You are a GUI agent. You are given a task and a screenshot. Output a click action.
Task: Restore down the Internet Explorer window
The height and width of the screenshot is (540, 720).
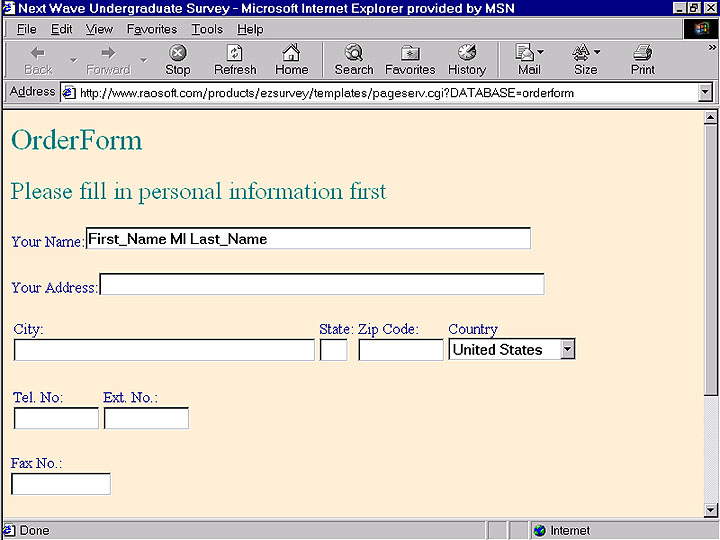coord(694,8)
